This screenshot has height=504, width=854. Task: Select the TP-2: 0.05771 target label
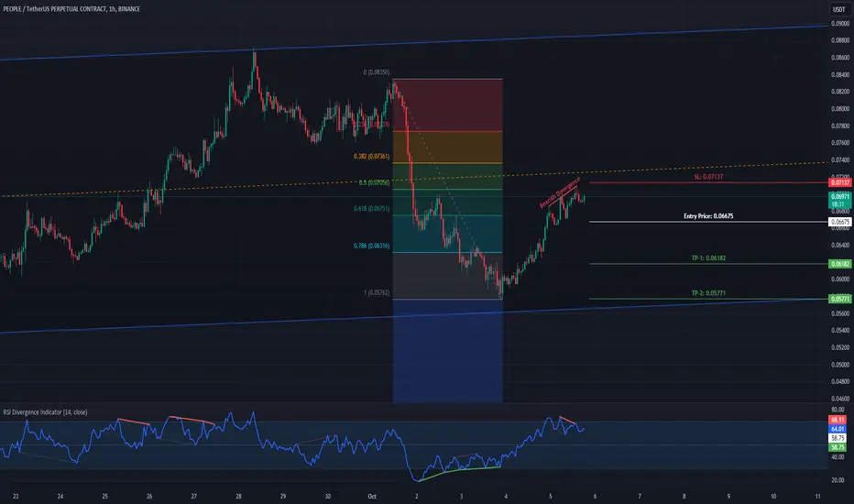click(708, 293)
